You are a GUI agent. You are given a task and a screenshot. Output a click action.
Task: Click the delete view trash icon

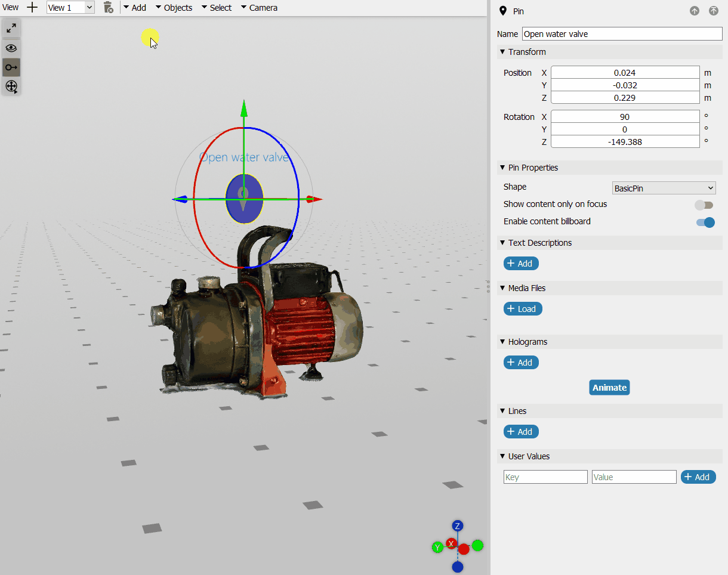[108, 8]
